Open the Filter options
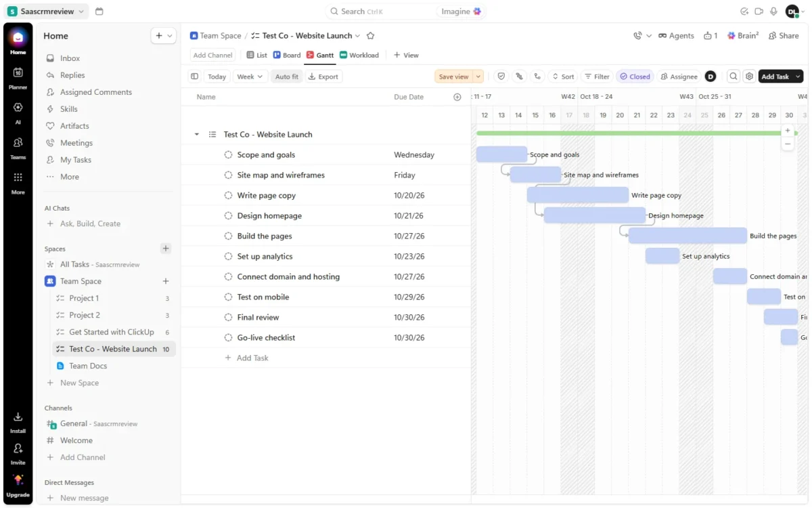Viewport: 812px width, 508px height. [597, 77]
